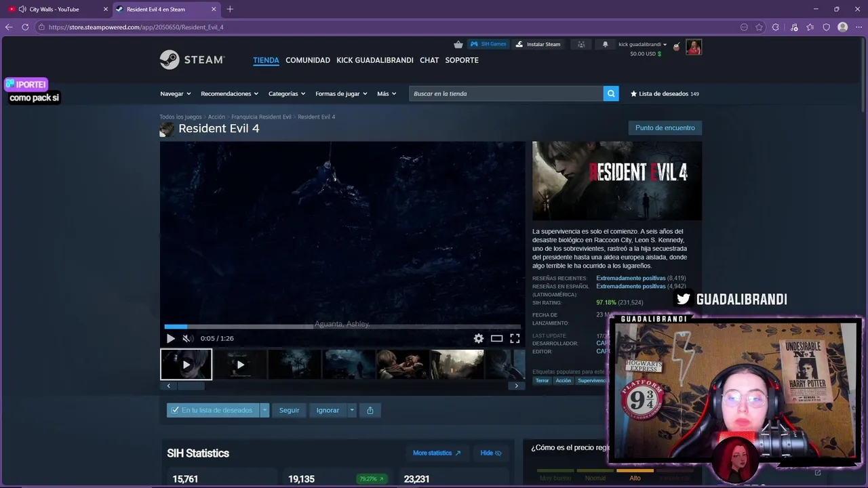Expand the Navegar dropdown

(176, 94)
